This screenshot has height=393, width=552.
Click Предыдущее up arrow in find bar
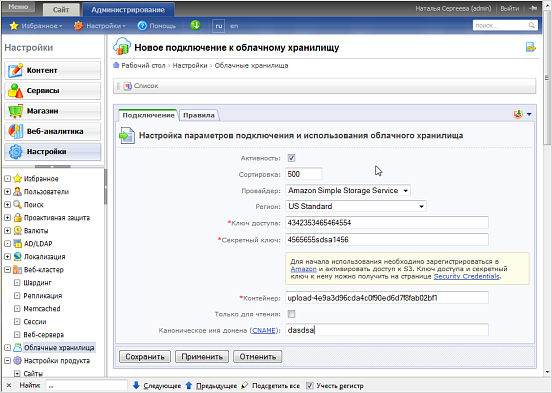189,385
